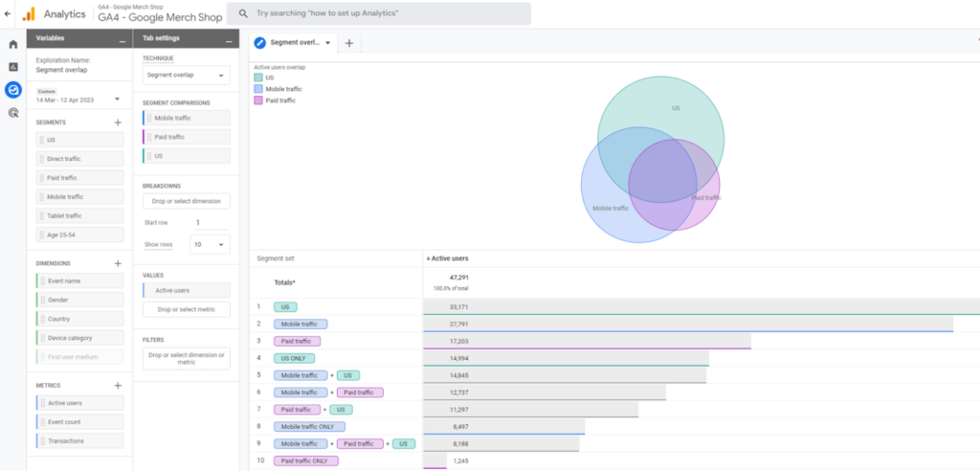Click the Mobile traffic circle label
Screen dimensions: 980x471
click(611, 209)
